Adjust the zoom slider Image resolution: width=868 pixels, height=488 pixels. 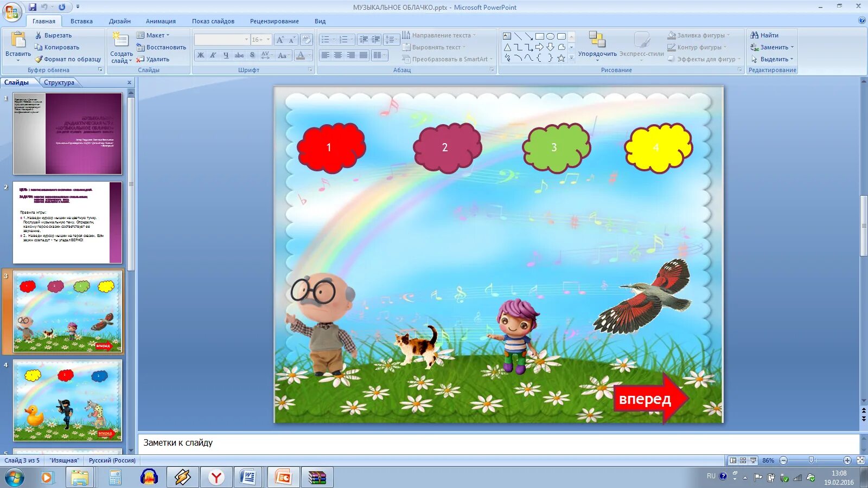[x=812, y=460]
